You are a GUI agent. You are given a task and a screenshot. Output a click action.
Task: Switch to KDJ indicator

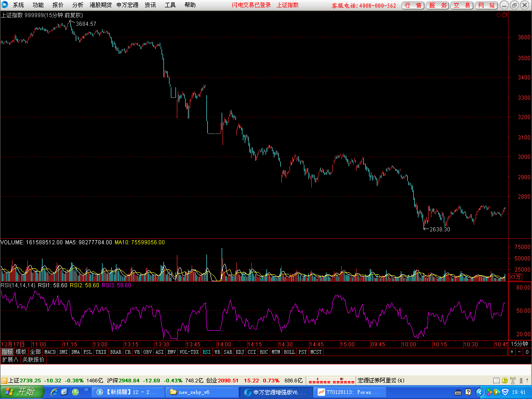click(240, 352)
